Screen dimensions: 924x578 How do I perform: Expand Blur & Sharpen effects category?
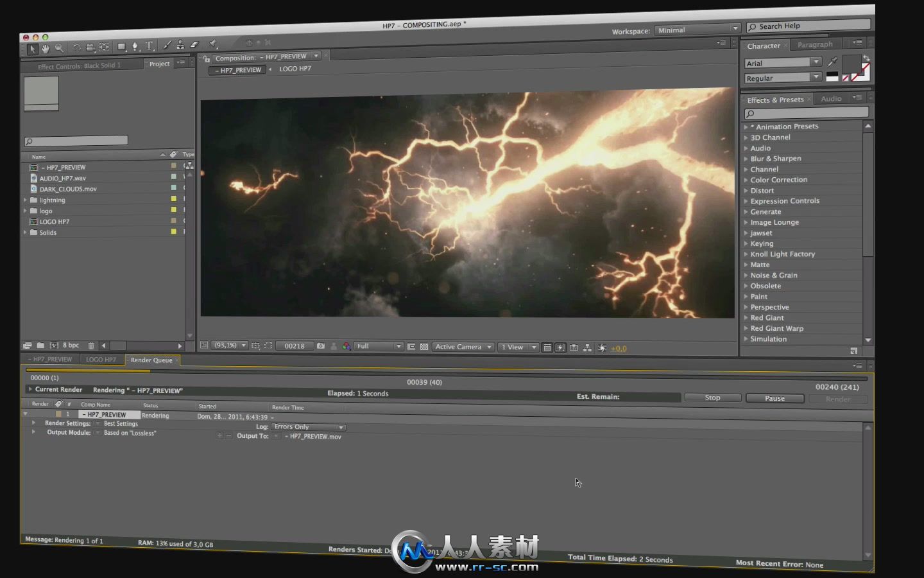pos(746,159)
